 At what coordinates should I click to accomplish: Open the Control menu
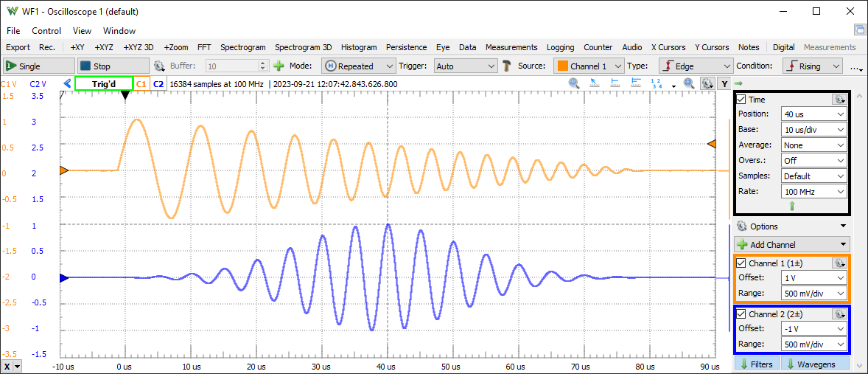(46, 31)
